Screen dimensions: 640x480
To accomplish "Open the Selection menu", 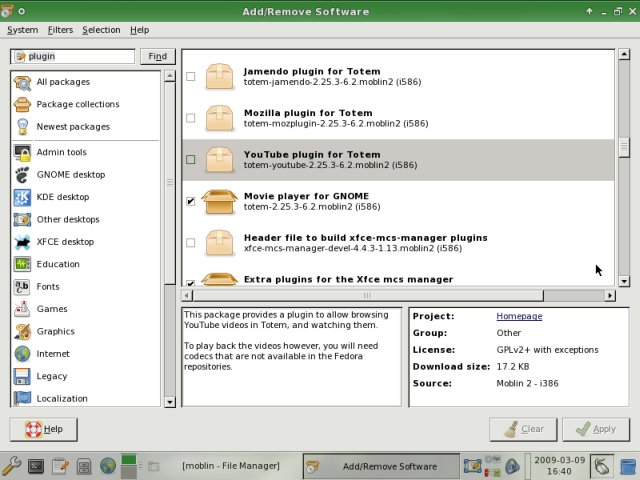I will pos(101,30).
